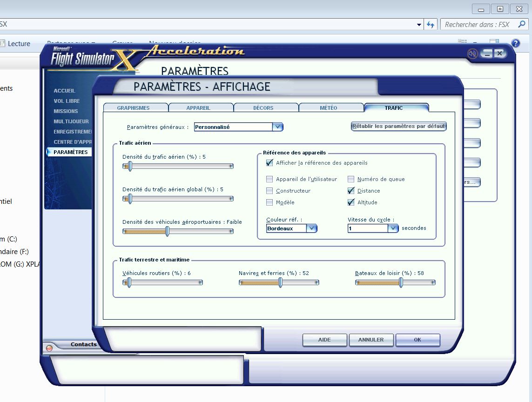532x402 pixels.
Task: Tick the 'Modèle' checkbox
Action: pyautogui.click(x=270, y=202)
